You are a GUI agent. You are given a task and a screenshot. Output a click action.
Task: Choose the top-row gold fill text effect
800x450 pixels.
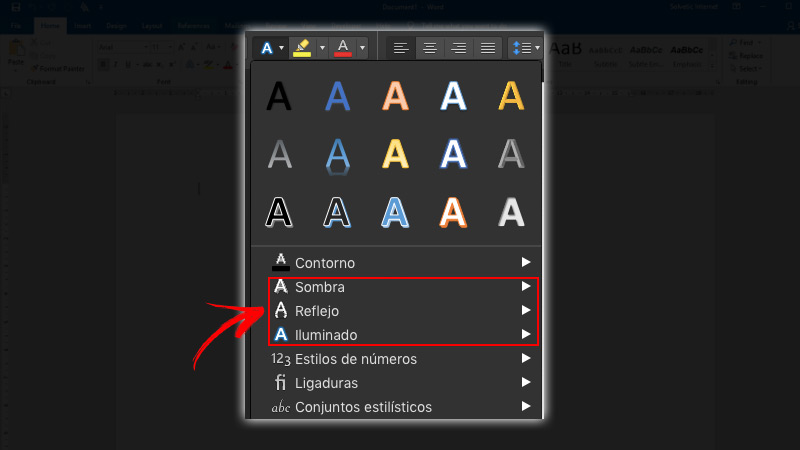point(511,96)
